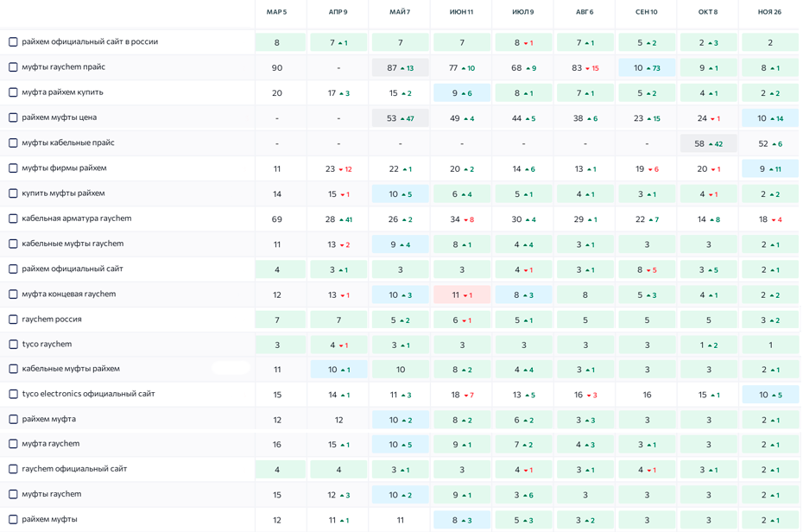803x532 pixels.
Task: Select checkbox for кабельные муфты райхем
Action: click(x=13, y=369)
